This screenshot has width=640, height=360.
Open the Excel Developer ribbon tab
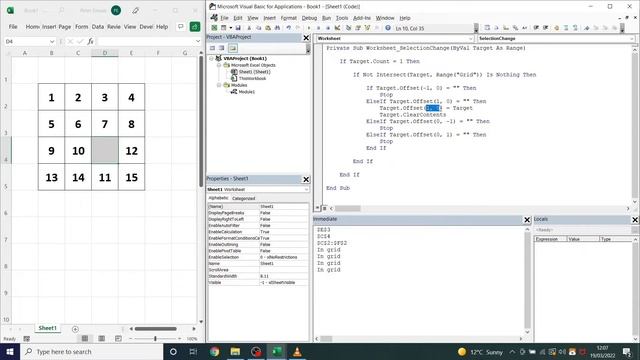[146, 27]
